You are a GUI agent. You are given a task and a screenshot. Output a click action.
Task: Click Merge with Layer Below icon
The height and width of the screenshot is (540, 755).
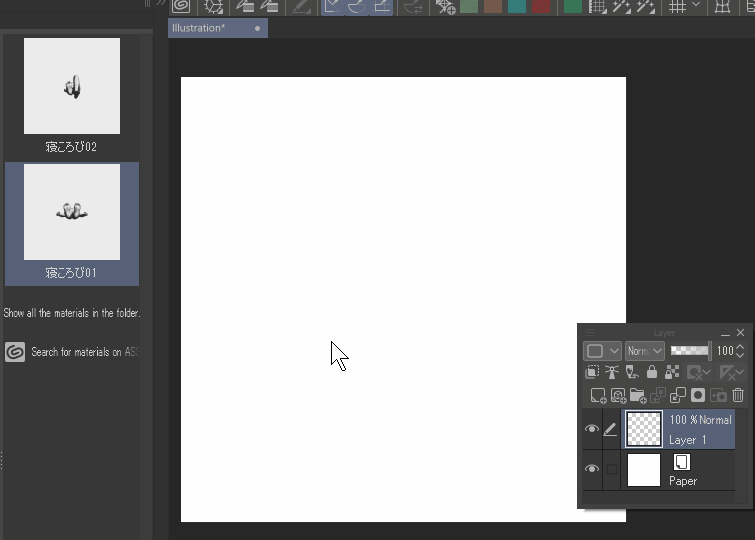[x=677, y=395]
